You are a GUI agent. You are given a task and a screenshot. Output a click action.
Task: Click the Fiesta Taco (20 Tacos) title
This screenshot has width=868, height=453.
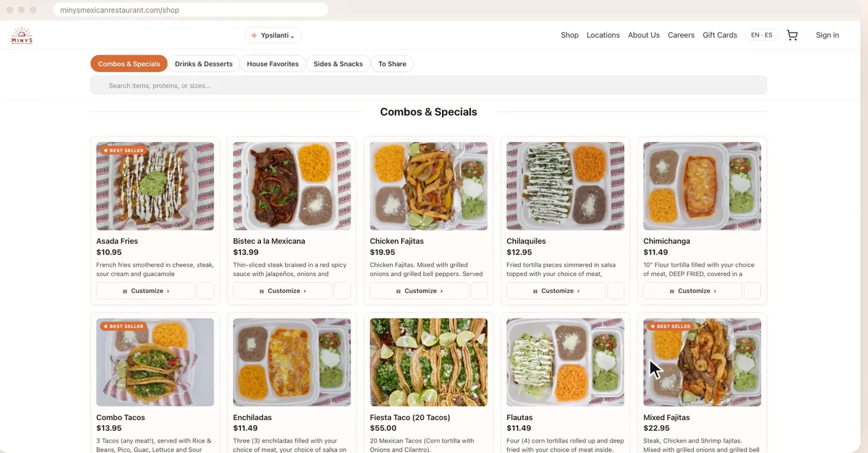tap(410, 418)
